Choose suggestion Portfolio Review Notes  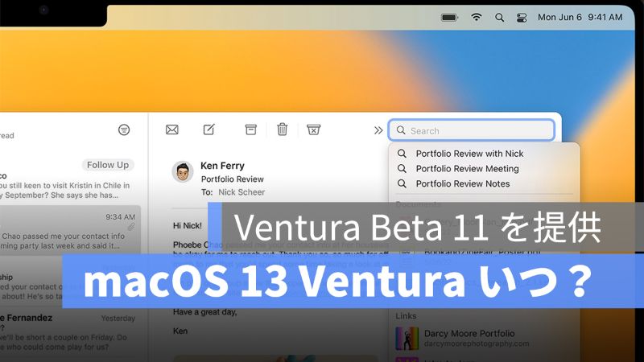[x=462, y=183]
